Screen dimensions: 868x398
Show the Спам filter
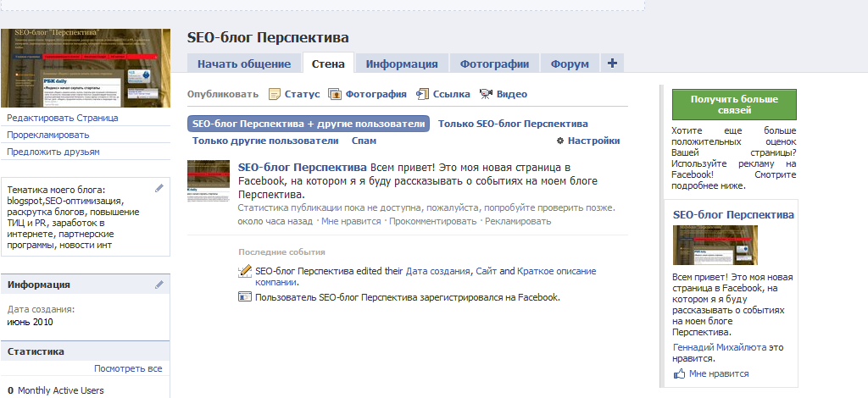[364, 141]
